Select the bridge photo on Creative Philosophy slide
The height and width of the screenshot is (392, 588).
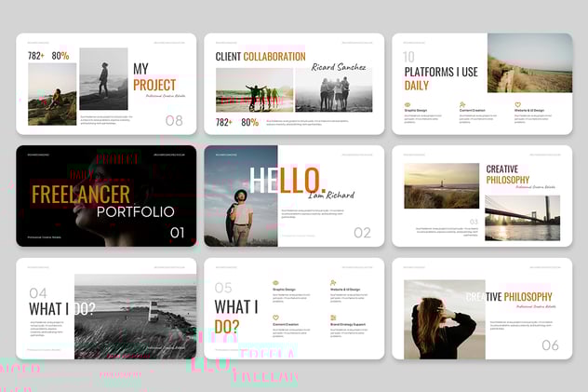(x=521, y=217)
